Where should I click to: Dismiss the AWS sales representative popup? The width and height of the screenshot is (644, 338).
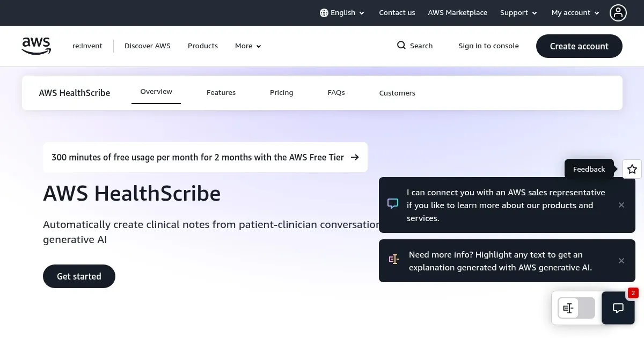[621, 205]
